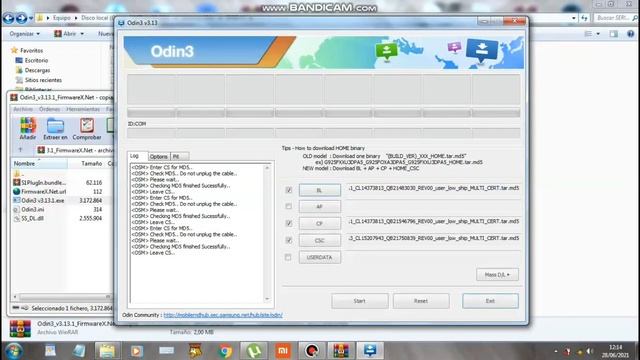Click the Reset button in Odin3

(x=421, y=301)
